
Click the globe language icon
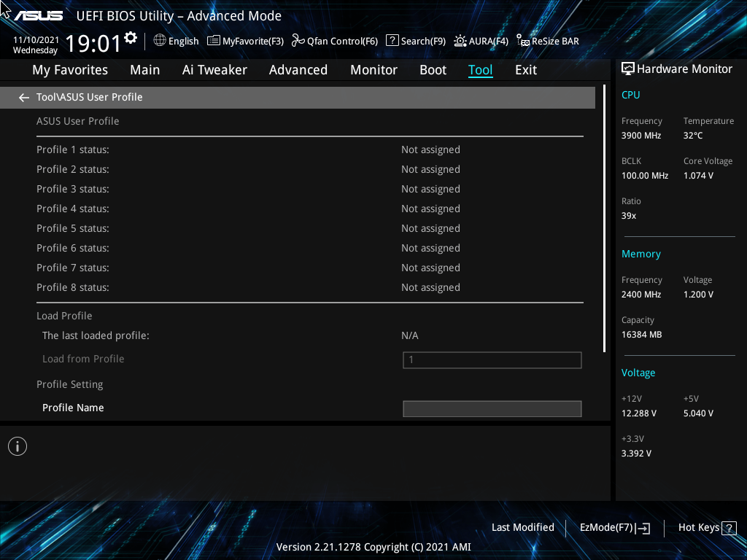click(x=160, y=41)
